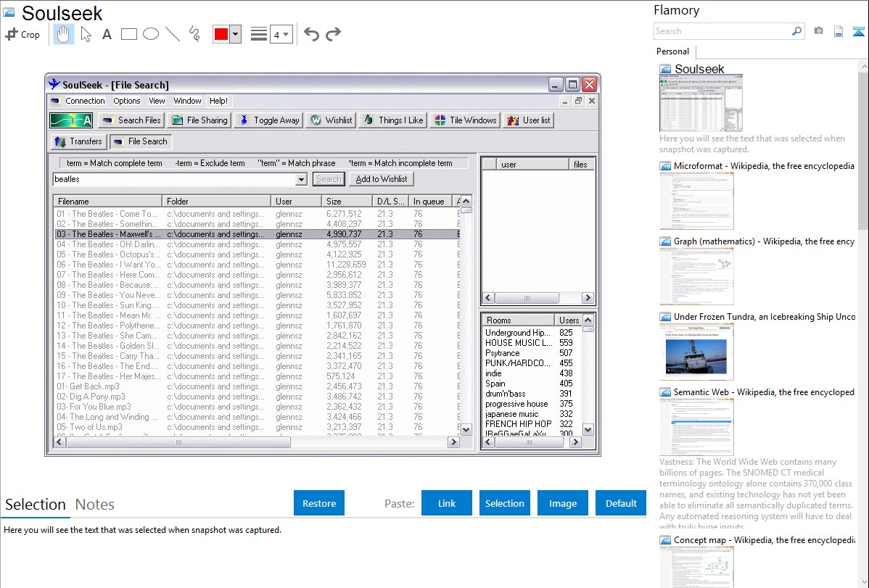Click the green connection status icon
The image size is (869, 588).
[x=71, y=120]
